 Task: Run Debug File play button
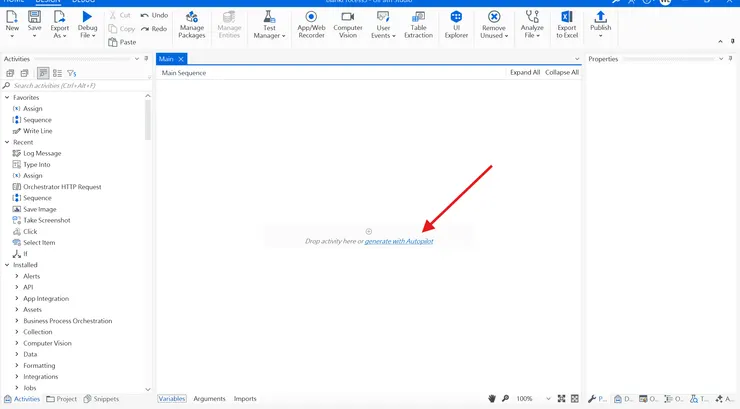point(87,17)
